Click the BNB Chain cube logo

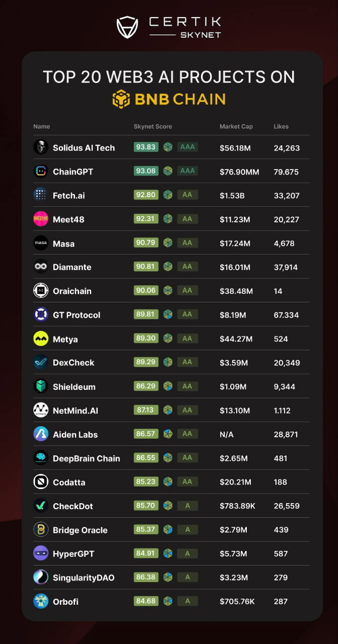pyautogui.click(x=121, y=99)
